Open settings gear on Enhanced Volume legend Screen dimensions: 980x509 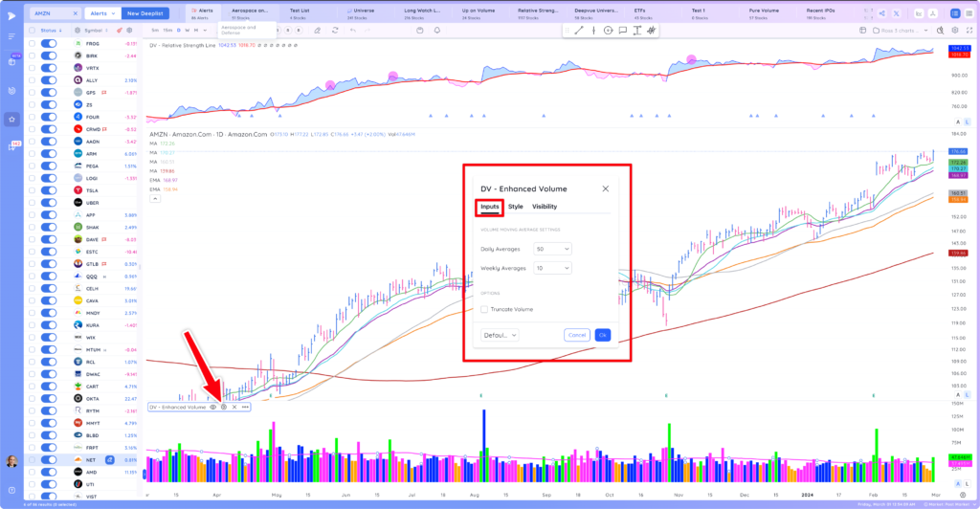[x=224, y=408]
